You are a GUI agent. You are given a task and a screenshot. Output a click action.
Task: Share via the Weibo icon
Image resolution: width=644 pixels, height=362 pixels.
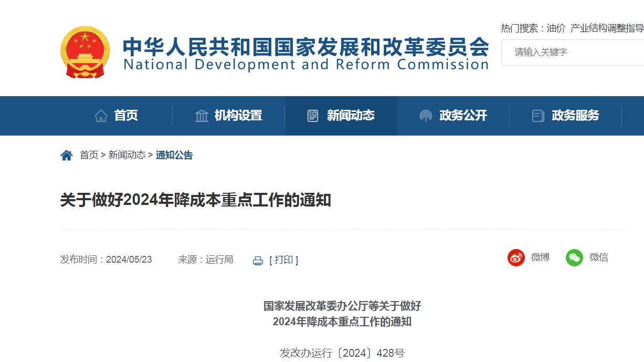pyautogui.click(x=516, y=257)
